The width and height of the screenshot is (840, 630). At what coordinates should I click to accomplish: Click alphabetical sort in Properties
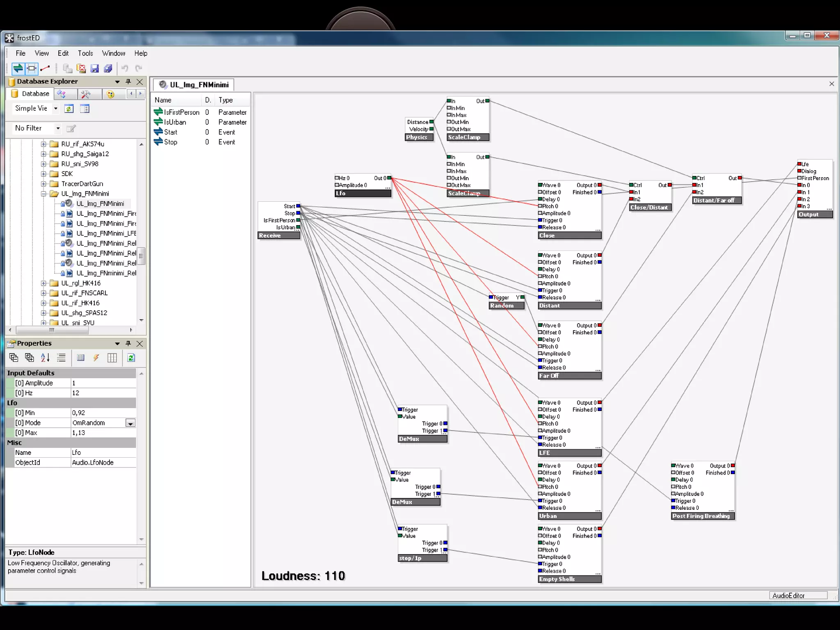tap(45, 358)
